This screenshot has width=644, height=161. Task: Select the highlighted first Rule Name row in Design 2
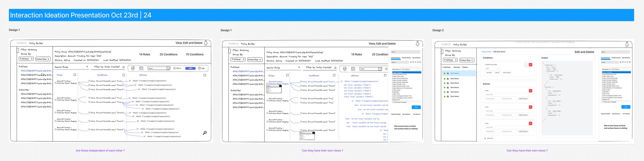pos(459,73)
